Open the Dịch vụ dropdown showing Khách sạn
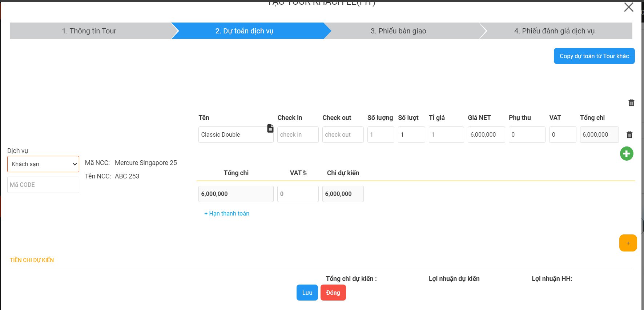644x310 pixels. [43, 164]
